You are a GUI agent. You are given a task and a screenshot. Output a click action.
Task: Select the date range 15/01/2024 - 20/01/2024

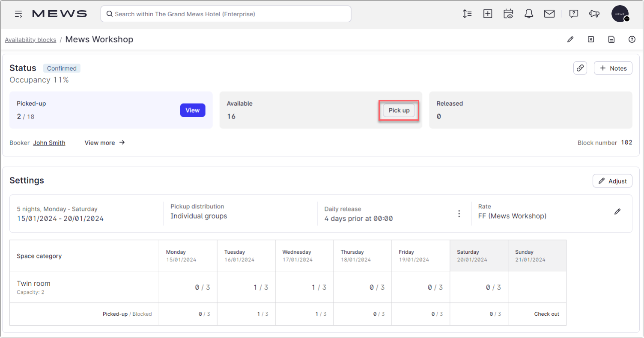(60, 219)
